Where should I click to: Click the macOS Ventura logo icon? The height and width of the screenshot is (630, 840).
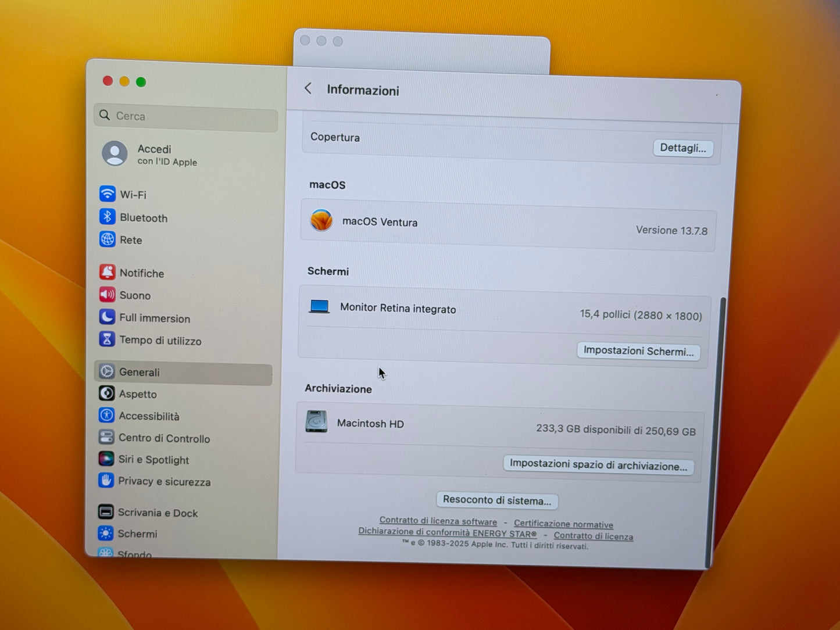point(321,220)
